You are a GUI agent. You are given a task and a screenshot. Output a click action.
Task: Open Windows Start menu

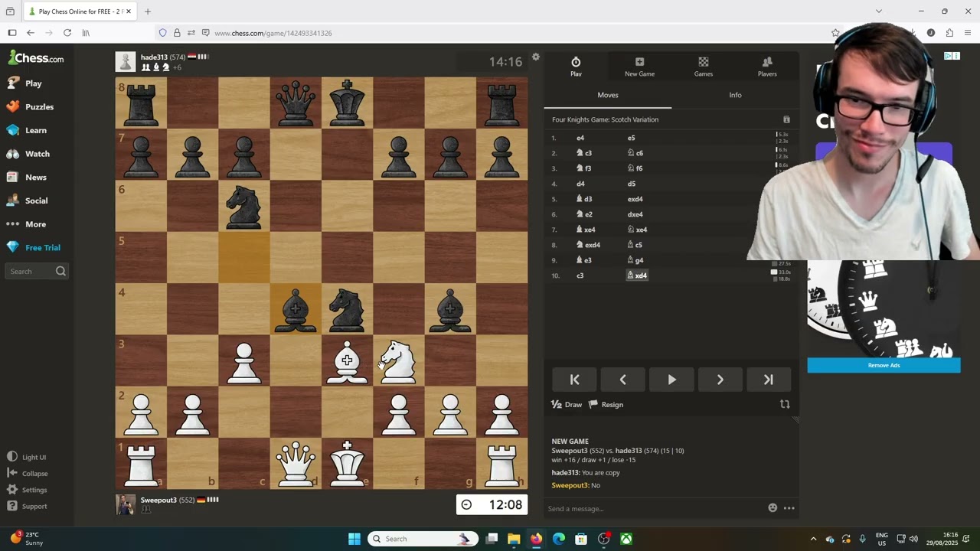point(354,539)
